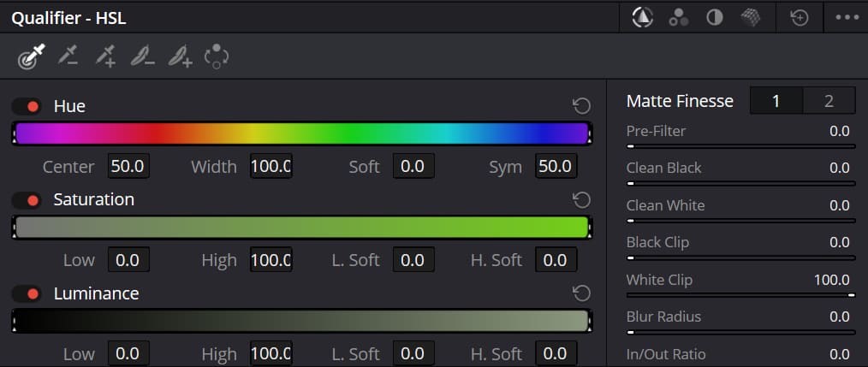Screen dimensions: 868x367
Task: Click the Clean Black 0.0 value
Action: (x=839, y=169)
